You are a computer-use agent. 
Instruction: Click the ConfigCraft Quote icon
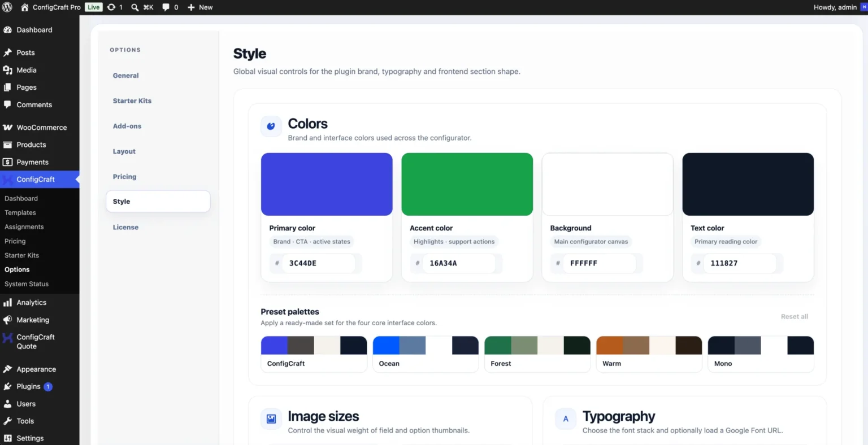(x=7, y=338)
